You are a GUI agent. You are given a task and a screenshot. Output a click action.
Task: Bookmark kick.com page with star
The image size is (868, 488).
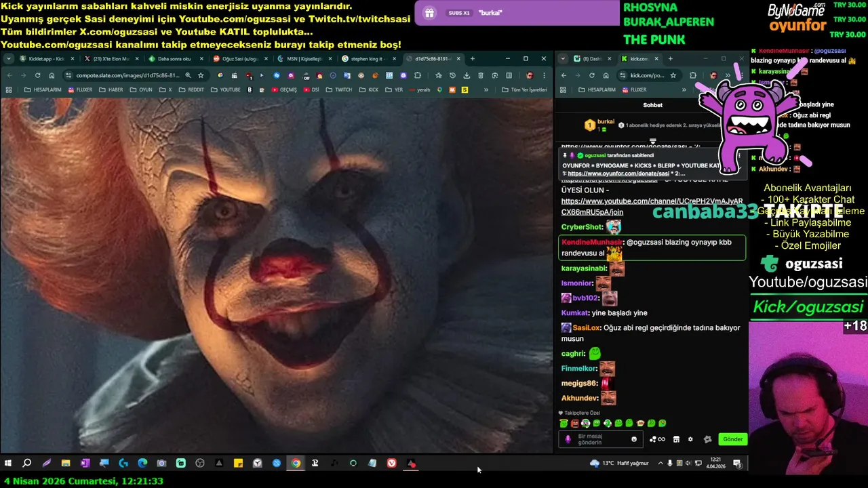pyautogui.click(x=673, y=75)
